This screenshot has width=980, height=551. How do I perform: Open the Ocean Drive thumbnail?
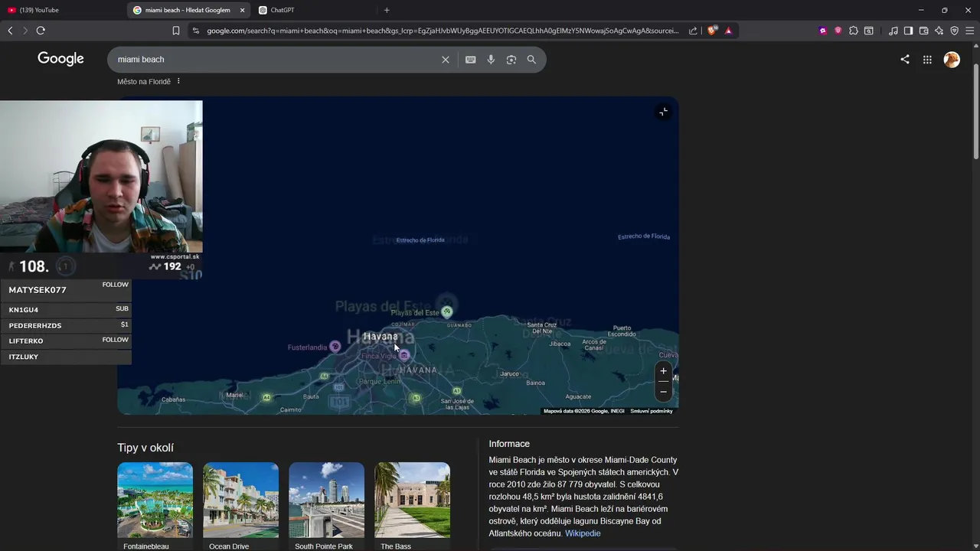coord(240,500)
